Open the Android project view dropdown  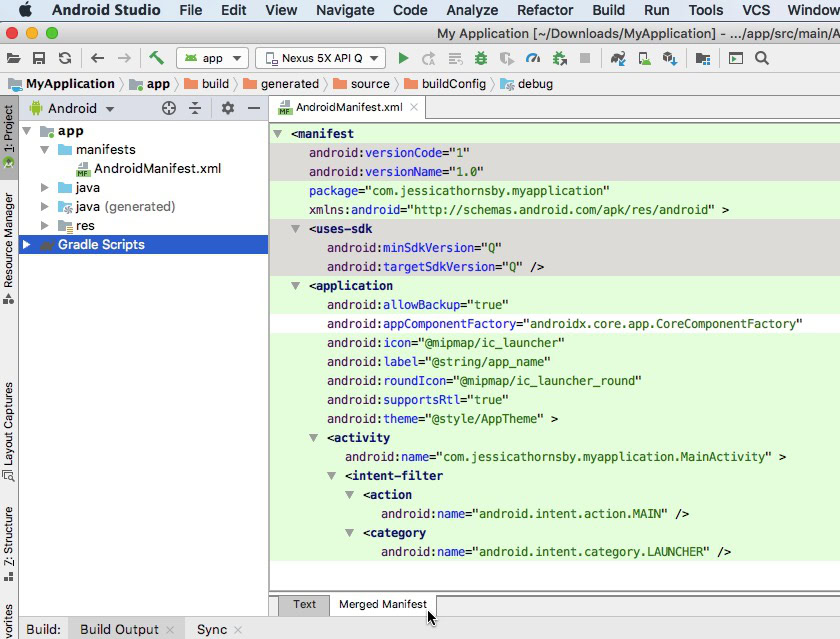pos(72,108)
